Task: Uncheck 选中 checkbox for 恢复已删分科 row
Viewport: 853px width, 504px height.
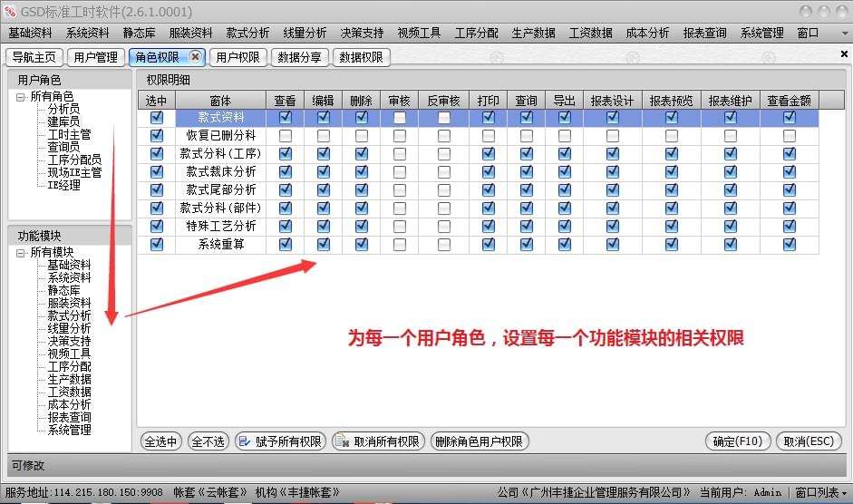Action: (156, 136)
